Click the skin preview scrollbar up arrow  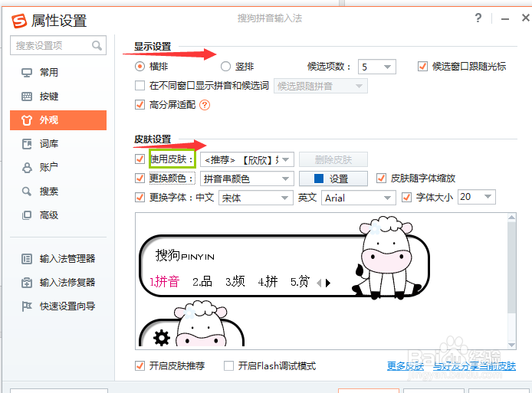point(512,218)
